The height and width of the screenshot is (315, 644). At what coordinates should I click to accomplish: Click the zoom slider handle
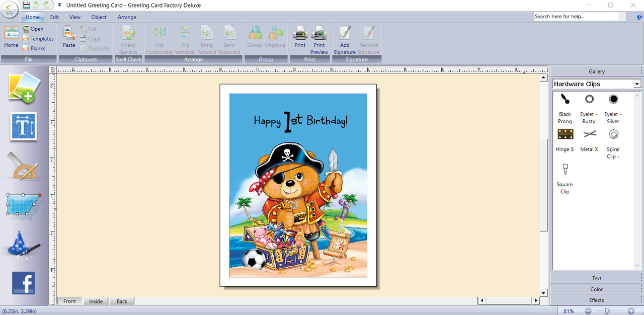coord(607,311)
